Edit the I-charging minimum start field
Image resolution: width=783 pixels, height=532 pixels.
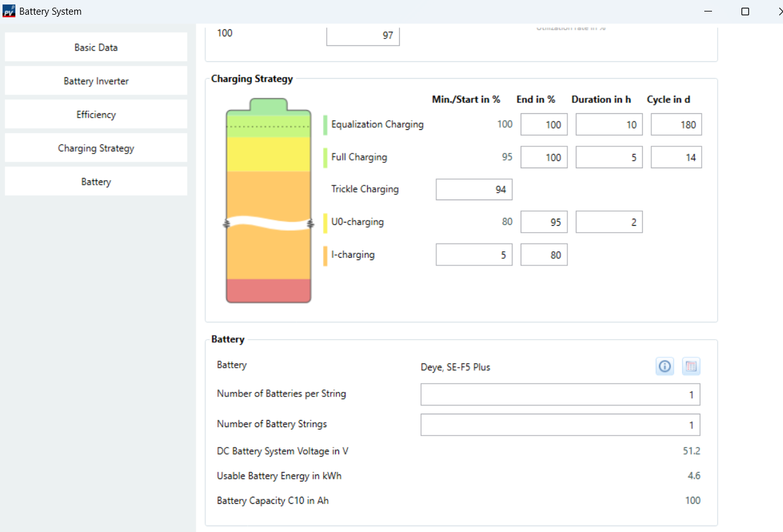point(474,255)
